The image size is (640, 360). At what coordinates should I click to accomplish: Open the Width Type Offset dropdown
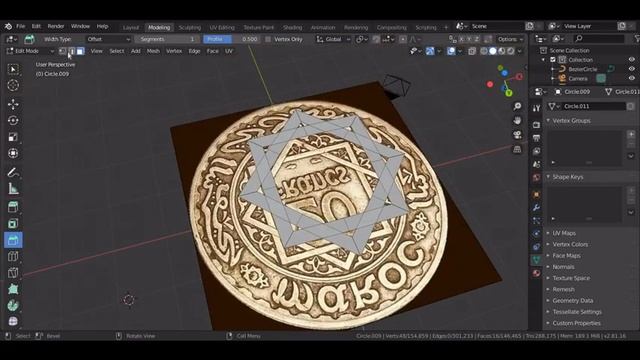tap(109, 39)
